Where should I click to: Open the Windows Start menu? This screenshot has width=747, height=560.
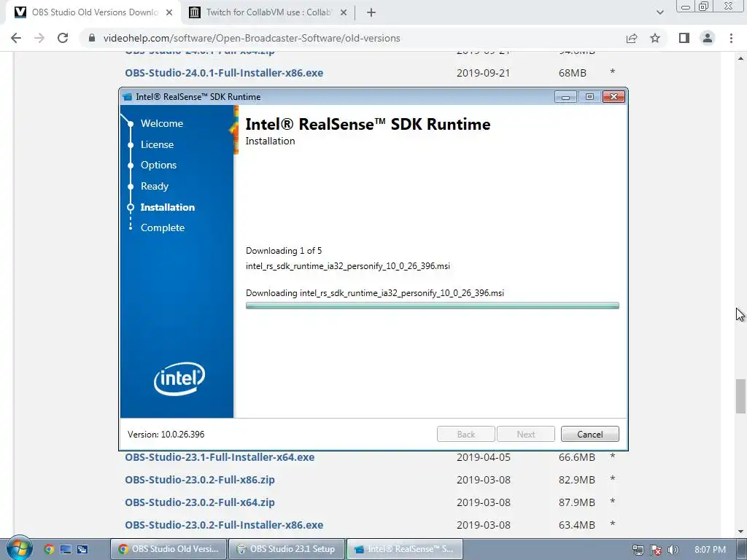click(19, 548)
